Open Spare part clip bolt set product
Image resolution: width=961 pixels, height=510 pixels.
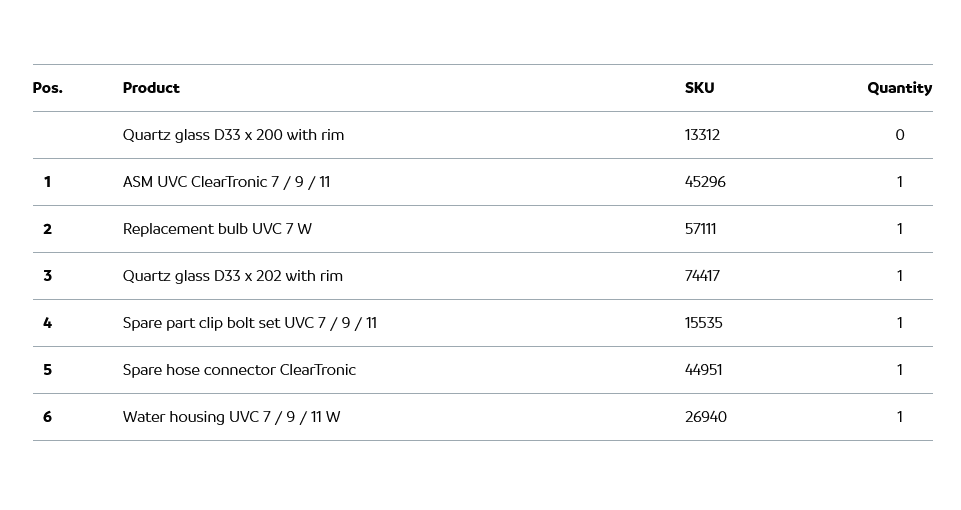(x=249, y=323)
